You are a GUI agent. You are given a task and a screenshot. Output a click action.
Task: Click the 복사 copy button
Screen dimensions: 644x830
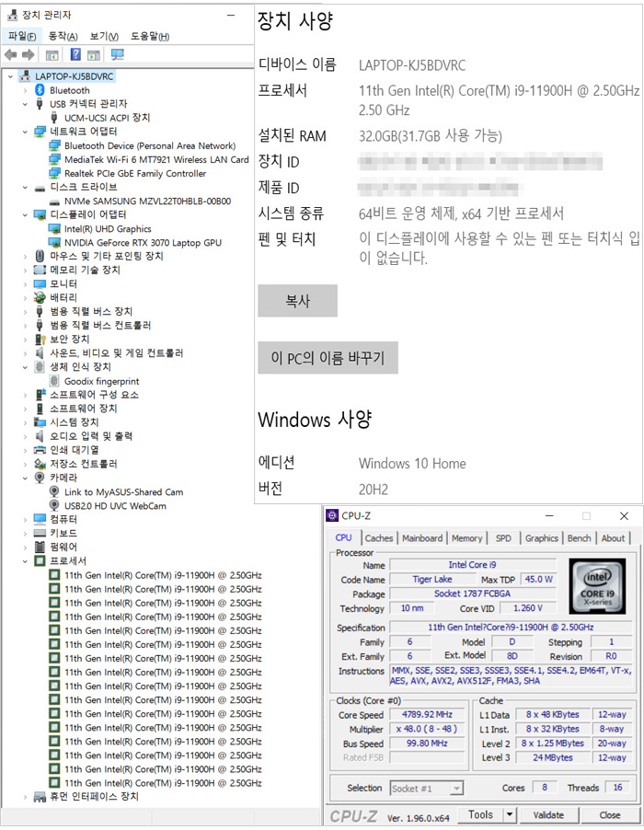pyautogui.click(x=297, y=301)
